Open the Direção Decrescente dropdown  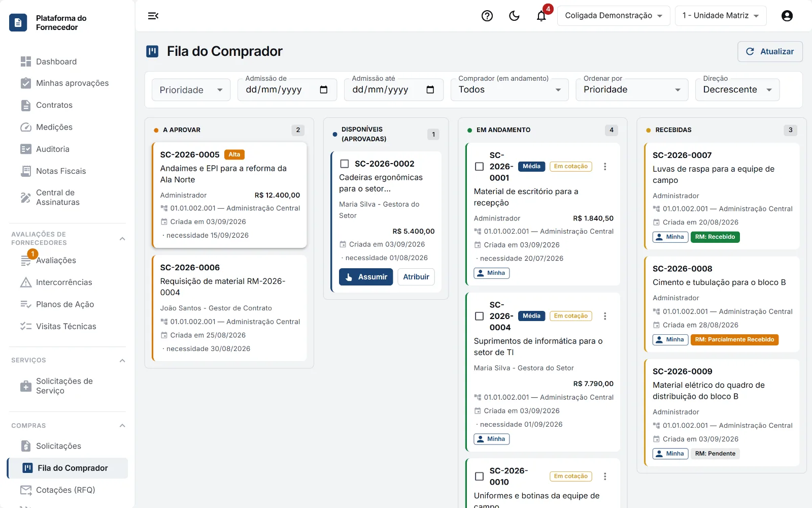coord(737,90)
